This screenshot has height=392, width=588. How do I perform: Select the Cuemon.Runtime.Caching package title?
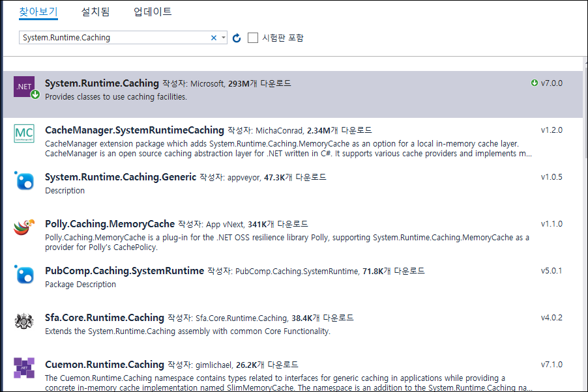104,365
